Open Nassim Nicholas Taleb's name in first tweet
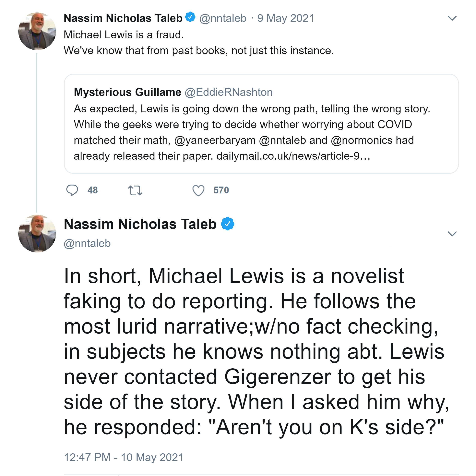Viewport: 476px width, 476px height. coord(123,18)
